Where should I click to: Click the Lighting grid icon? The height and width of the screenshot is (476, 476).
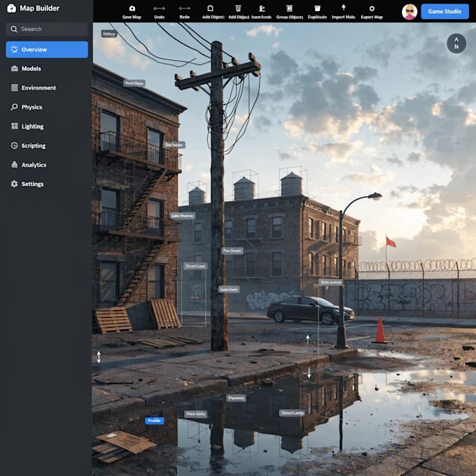14,126
